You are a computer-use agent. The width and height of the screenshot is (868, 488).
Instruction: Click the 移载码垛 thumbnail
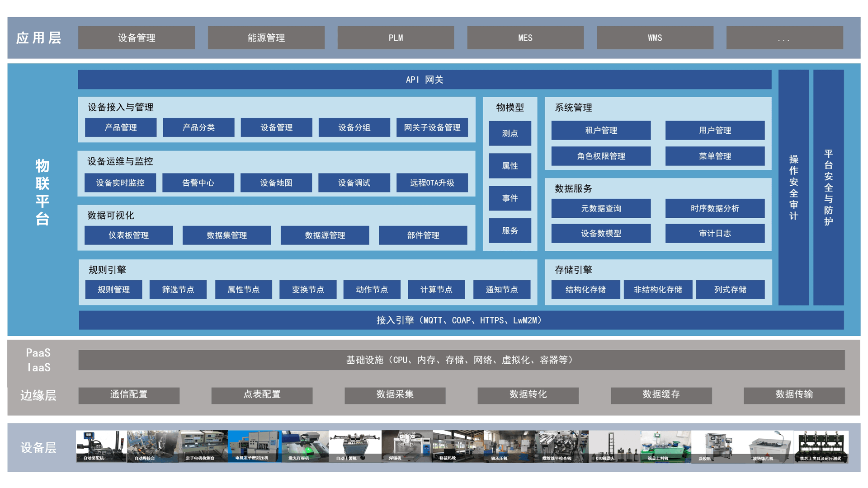[x=458, y=446]
